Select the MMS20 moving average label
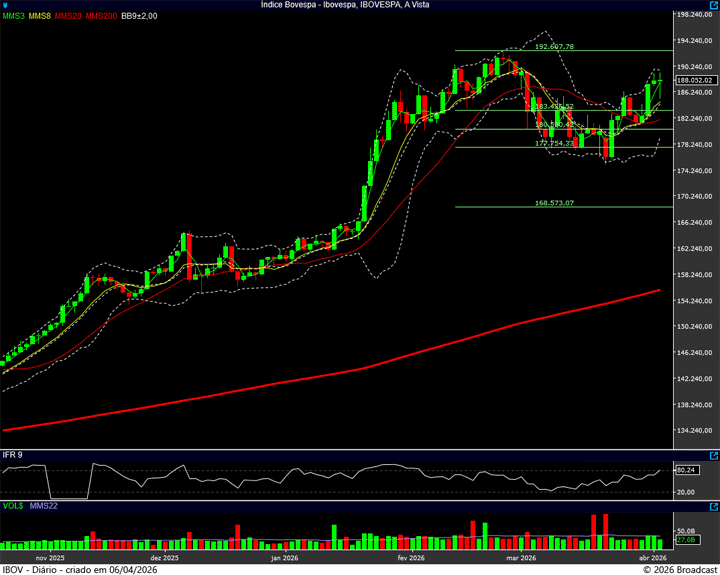This screenshot has height=575, width=720. click(x=69, y=16)
